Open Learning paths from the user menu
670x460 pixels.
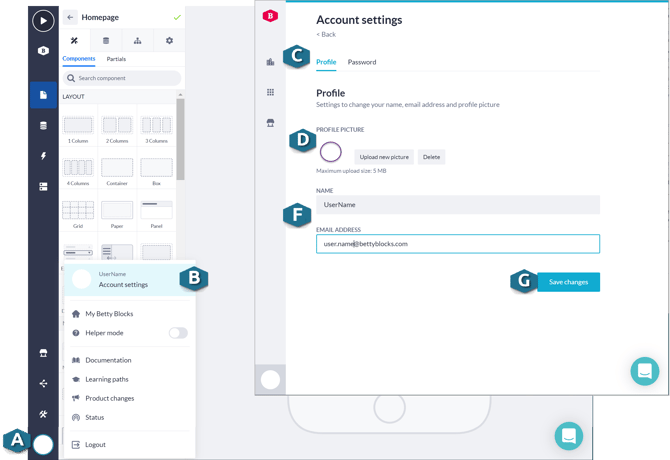pyautogui.click(x=107, y=379)
